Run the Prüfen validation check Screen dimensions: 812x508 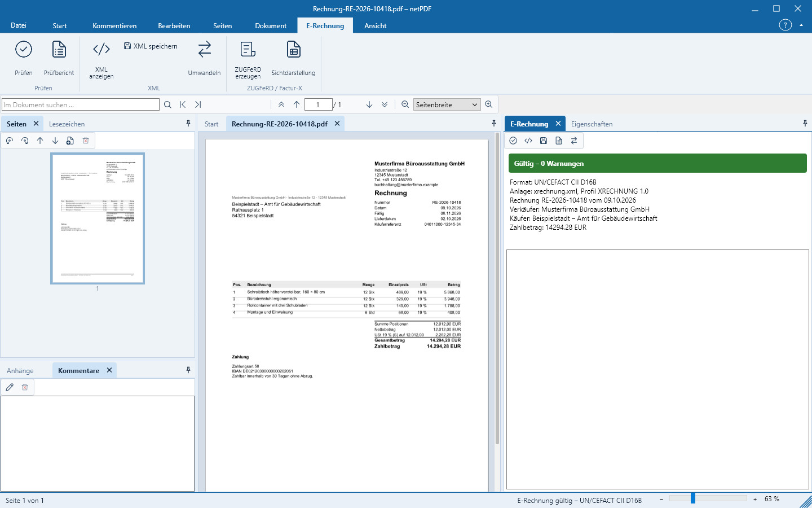click(x=24, y=58)
